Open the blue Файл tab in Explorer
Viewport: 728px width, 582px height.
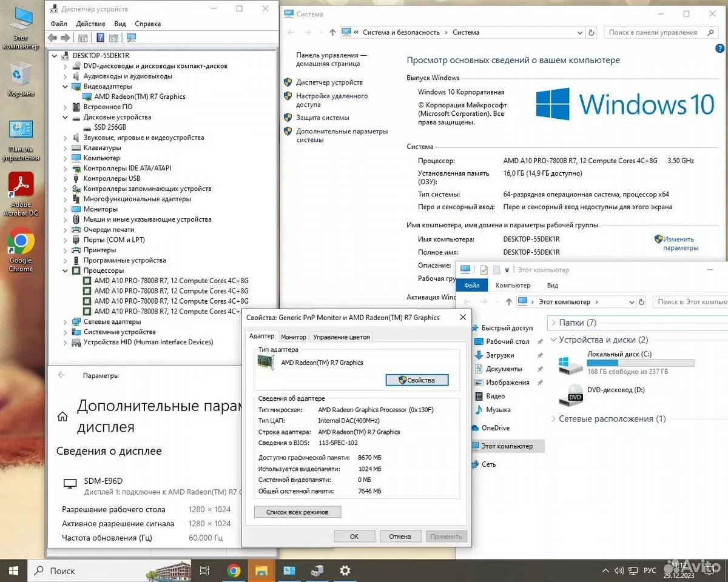pyautogui.click(x=472, y=285)
